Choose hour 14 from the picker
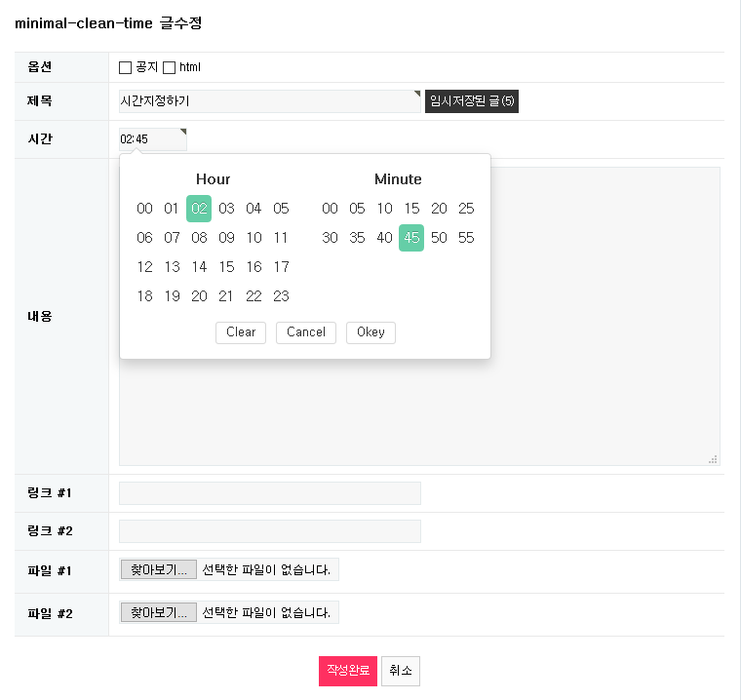741x700 pixels. [199, 267]
